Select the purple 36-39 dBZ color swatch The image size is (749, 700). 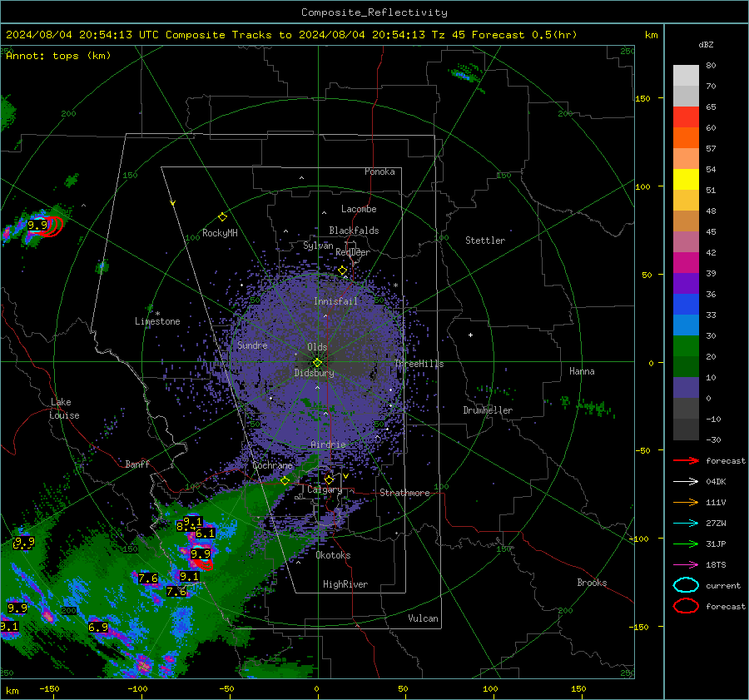pyautogui.click(x=686, y=284)
